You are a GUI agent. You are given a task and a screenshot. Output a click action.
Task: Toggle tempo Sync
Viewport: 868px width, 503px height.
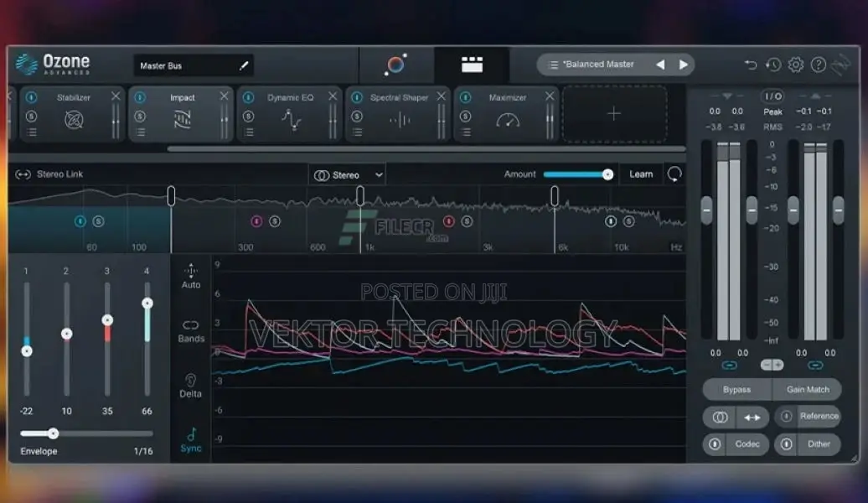click(x=191, y=440)
